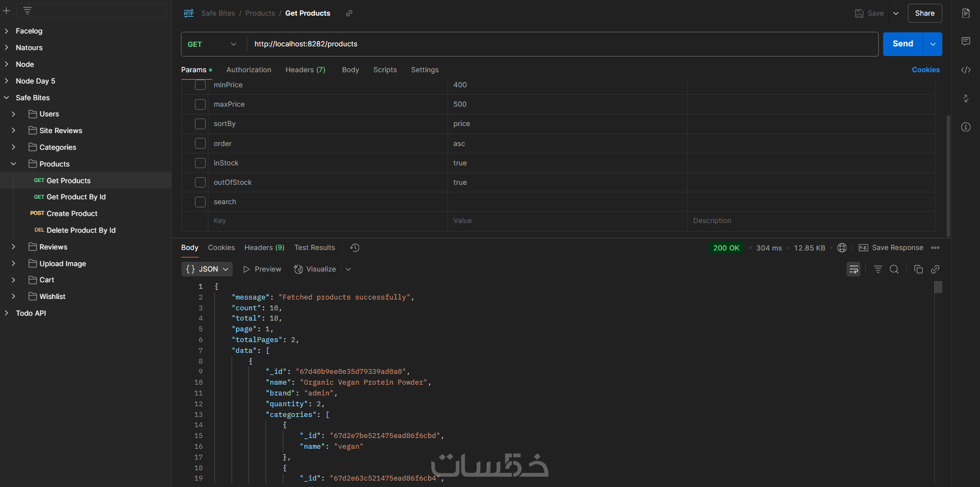Click the request URL field
Screen dimensions: 980x487
[x=562, y=44]
